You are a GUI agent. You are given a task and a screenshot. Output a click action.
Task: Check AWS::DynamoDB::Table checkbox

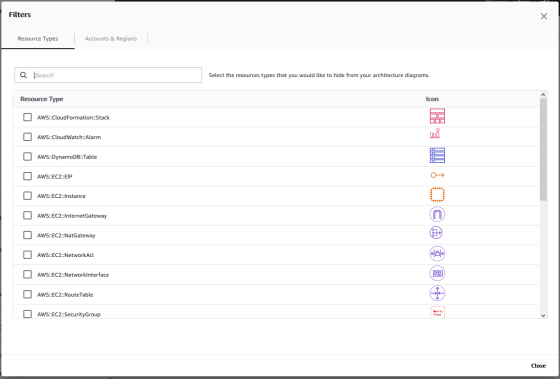click(x=28, y=156)
